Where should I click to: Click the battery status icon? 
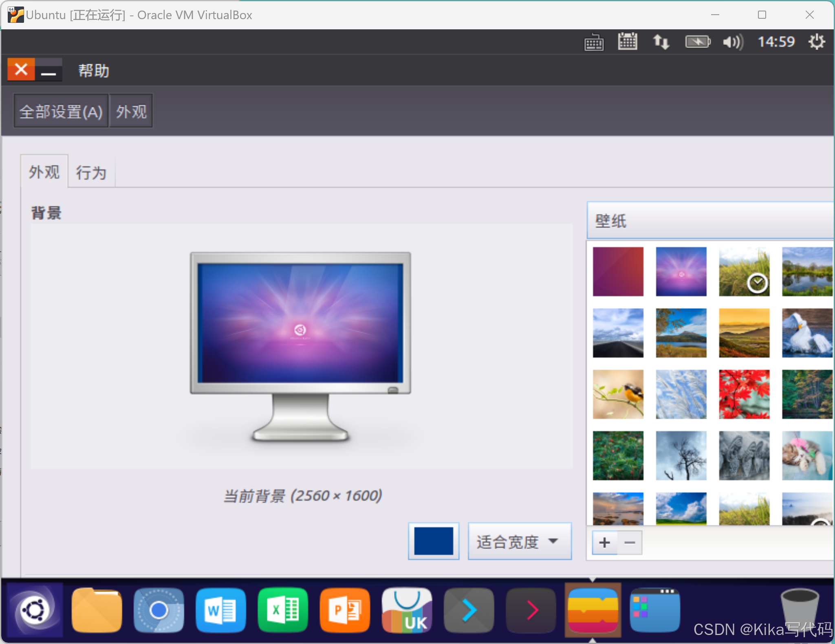pos(697,42)
